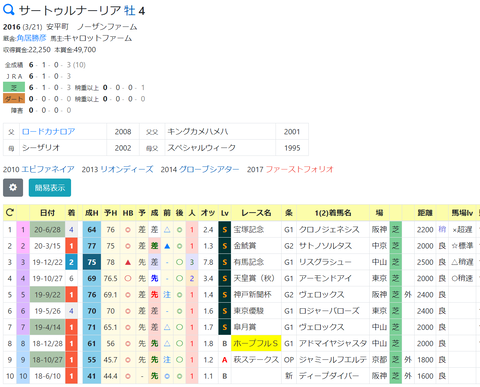Screen dimensions: 480x387
Task: Open sibling link グローブシアター
Action: 209,169
